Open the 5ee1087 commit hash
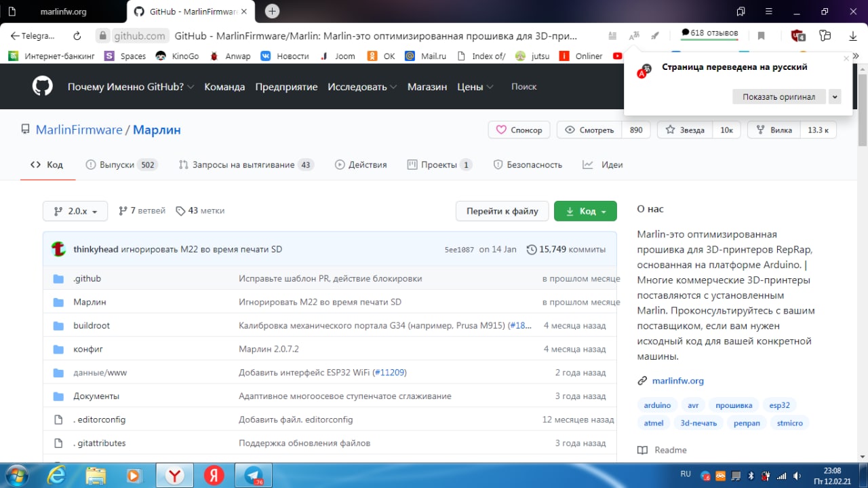868x488 pixels. 459,250
